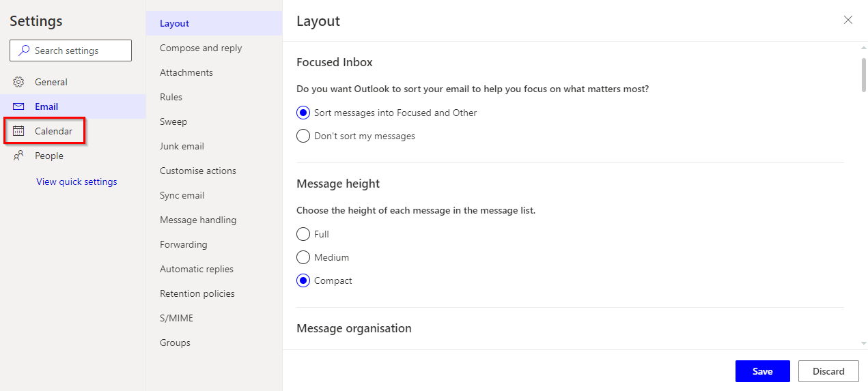The width and height of the screenshot is (868, 391).
Task: Open View quick settings link
Action: (x=76, y=182)
